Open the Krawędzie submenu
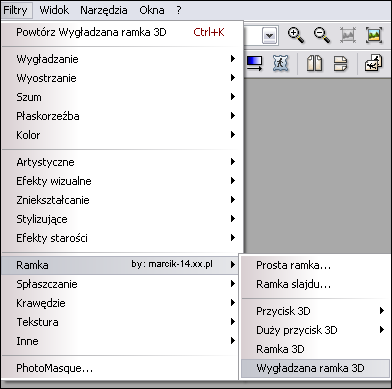This screenshot has width=392, height=389. point(120,303)
